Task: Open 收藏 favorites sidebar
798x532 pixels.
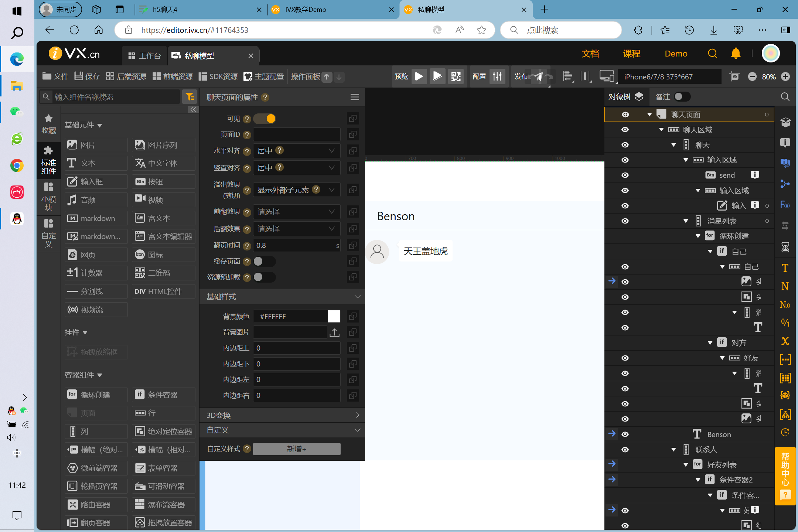Action: 49,124
